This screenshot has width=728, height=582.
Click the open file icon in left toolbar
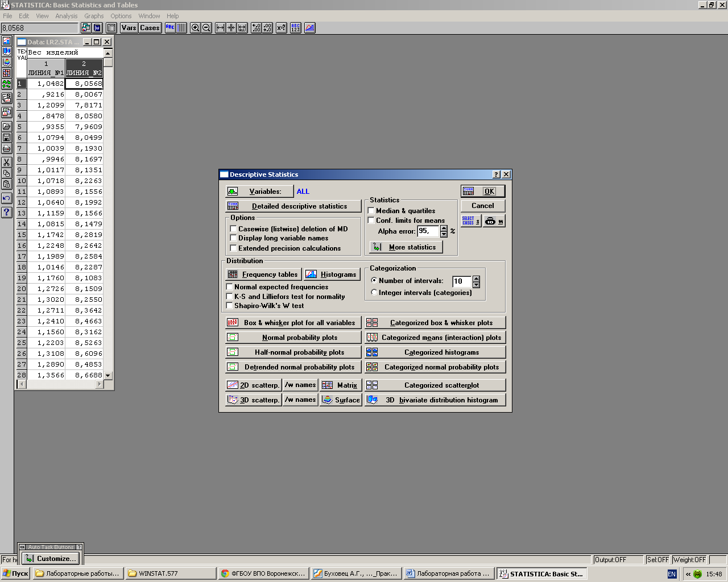7,127
